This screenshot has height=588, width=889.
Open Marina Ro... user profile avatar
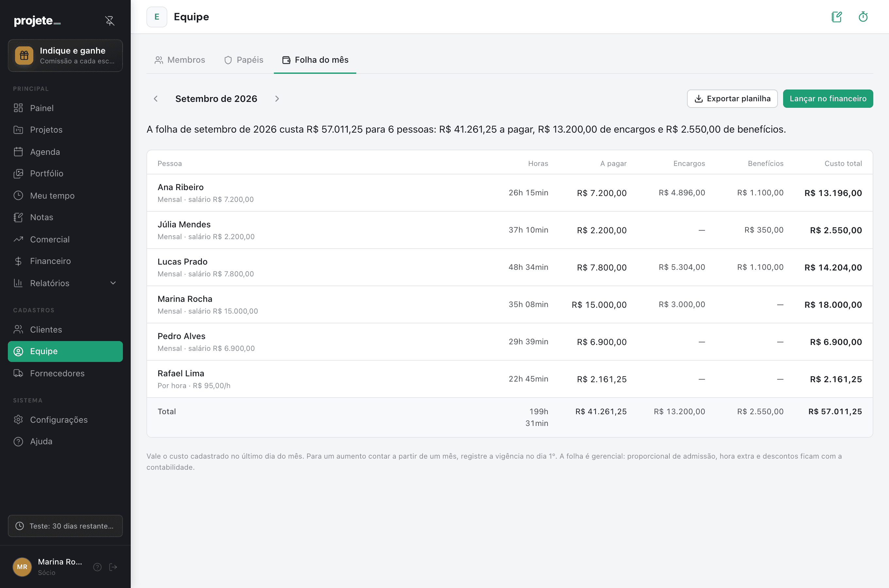pyautogui.click(x=22, y=567)
